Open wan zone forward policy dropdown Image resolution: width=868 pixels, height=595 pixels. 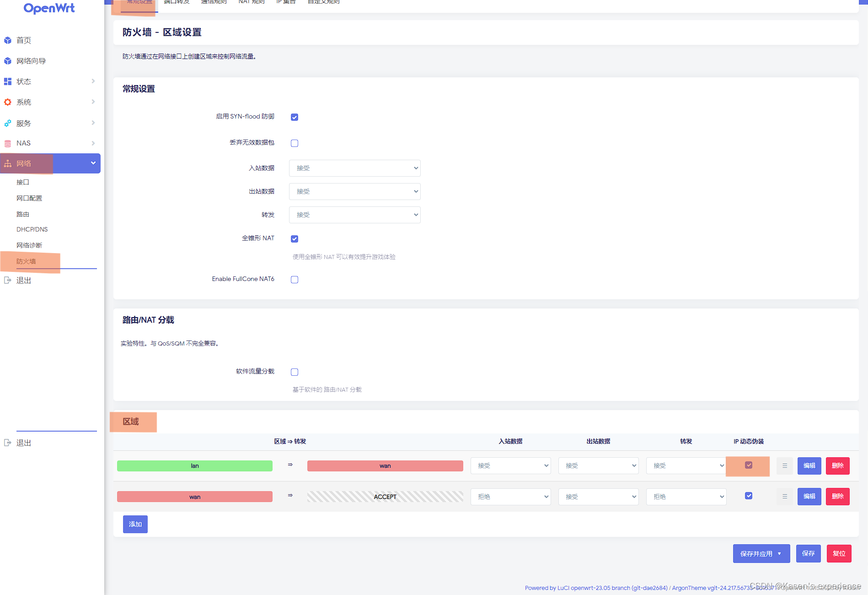coord(686,497)
